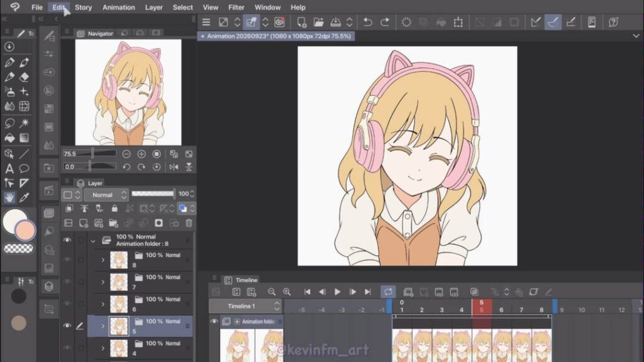This screenshot has width=644, height=362.
Task: Toggle the timeline loop playback button
Action: (388, 292)
